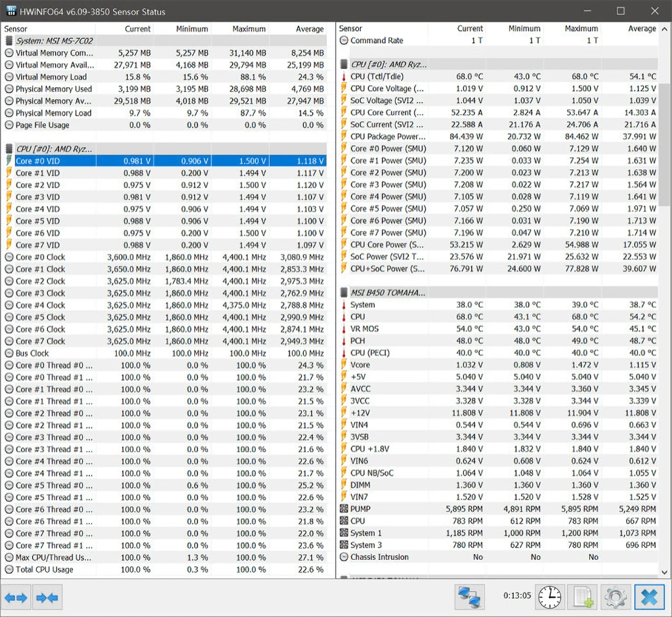Select the Core #2 Clock row
The width and height of the screenshot is (672, 617).
pyautogui.click(x=164, y=282)
